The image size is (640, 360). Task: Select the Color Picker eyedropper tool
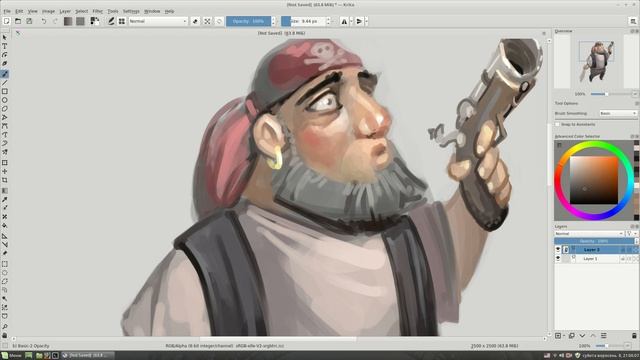[4, 200]
